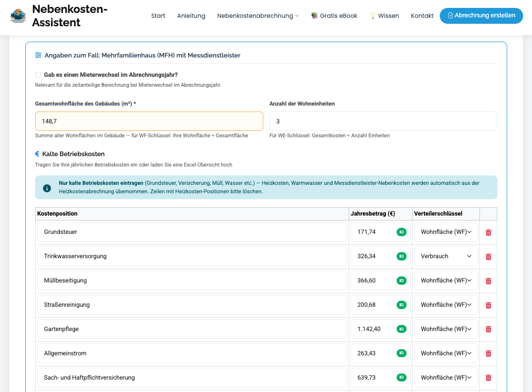Screen dimensions: 532x392
Task: Delete the Allgemeinstrom row
Action: 488,353
